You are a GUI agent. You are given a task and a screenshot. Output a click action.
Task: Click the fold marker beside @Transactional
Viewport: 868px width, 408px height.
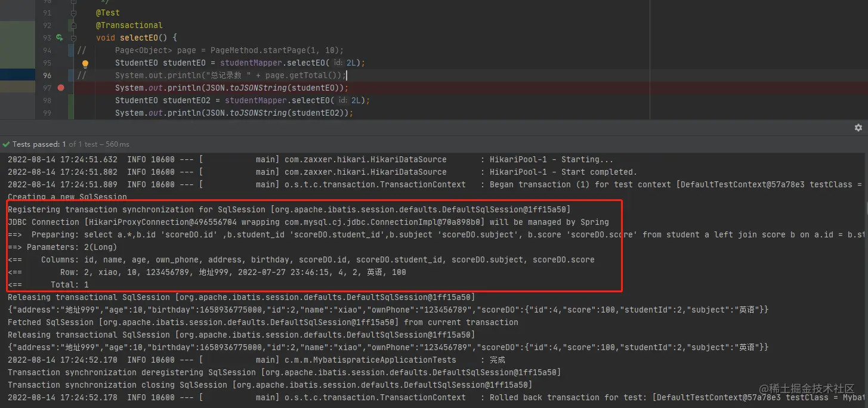[73, 25]
